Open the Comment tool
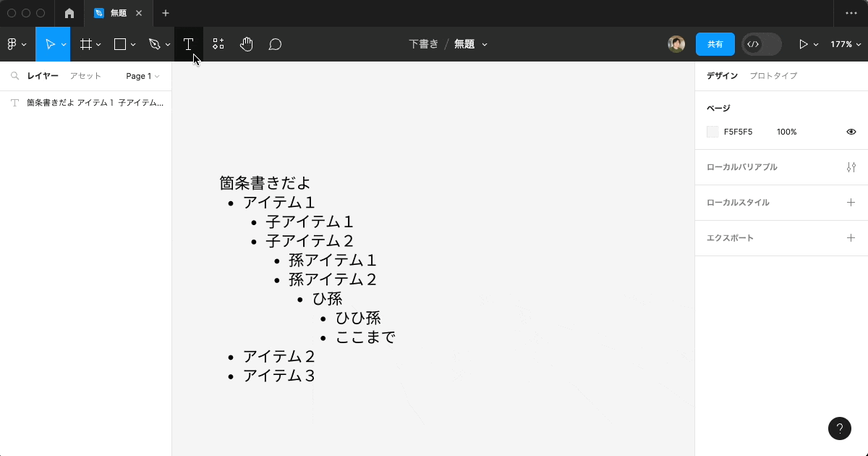 [x=274, y=44]
